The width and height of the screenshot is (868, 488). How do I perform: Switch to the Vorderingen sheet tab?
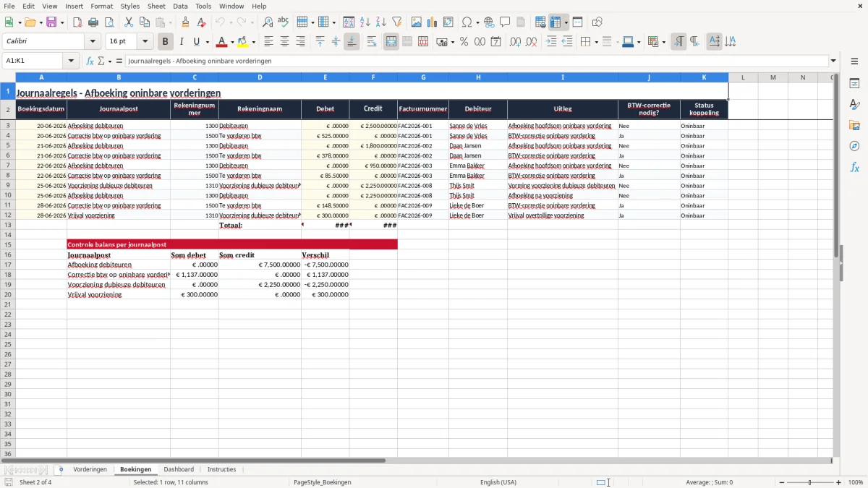(90, 469)
